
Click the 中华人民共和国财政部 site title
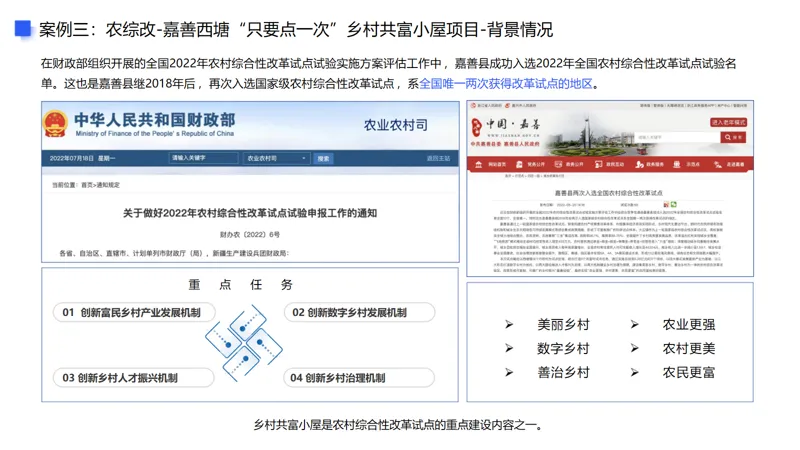[x=155, y=120]
